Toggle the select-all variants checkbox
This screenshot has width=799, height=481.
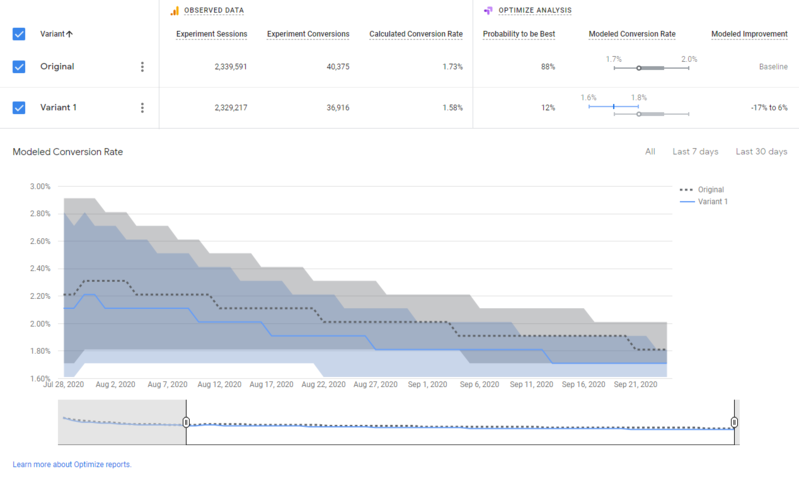(19, 34)
